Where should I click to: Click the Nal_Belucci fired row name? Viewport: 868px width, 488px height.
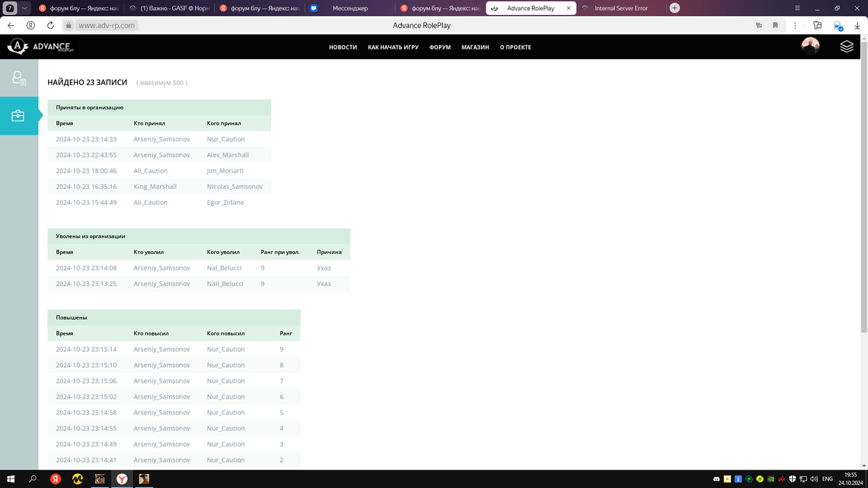click(224, 268)
